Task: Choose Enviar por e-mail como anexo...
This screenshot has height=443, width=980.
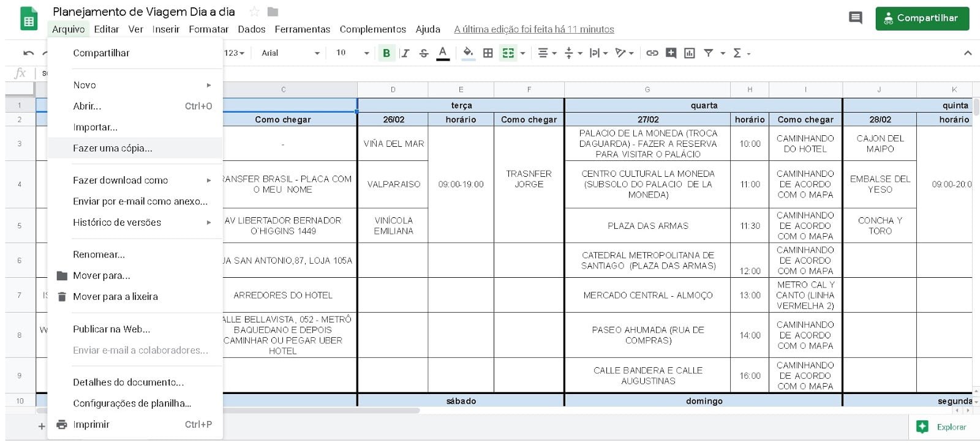Action: pyautogui.click(x=135, y=201)
